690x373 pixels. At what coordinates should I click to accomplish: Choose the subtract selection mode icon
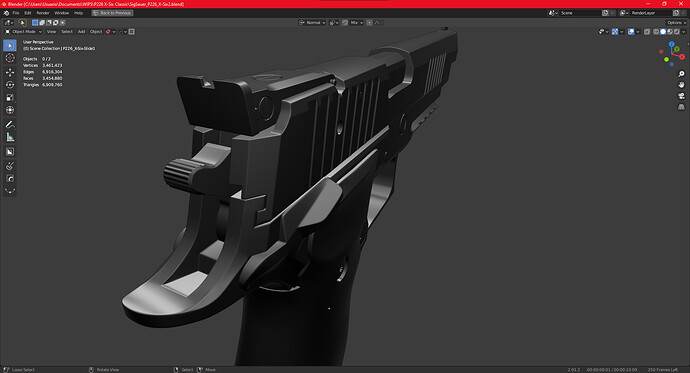49,22
